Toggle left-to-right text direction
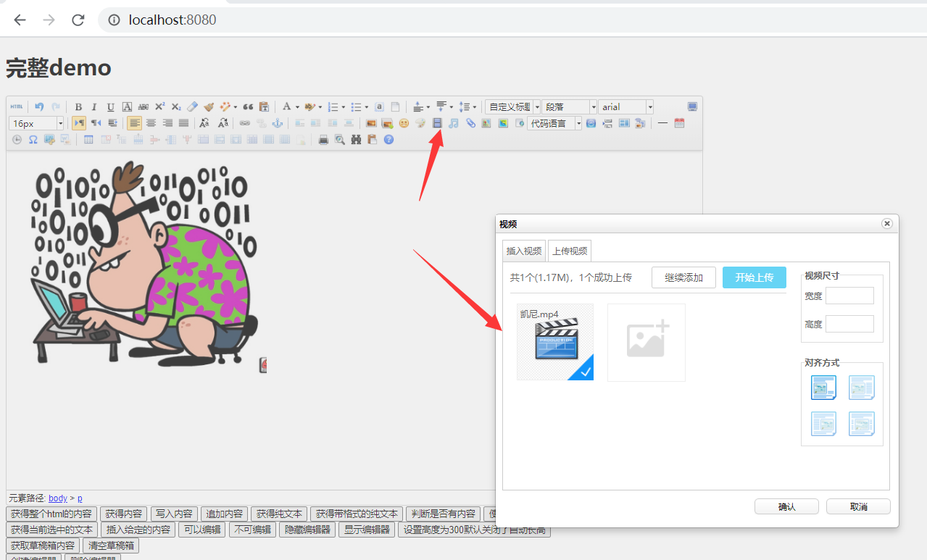This screenshot has width=927, height=560. 79,123
